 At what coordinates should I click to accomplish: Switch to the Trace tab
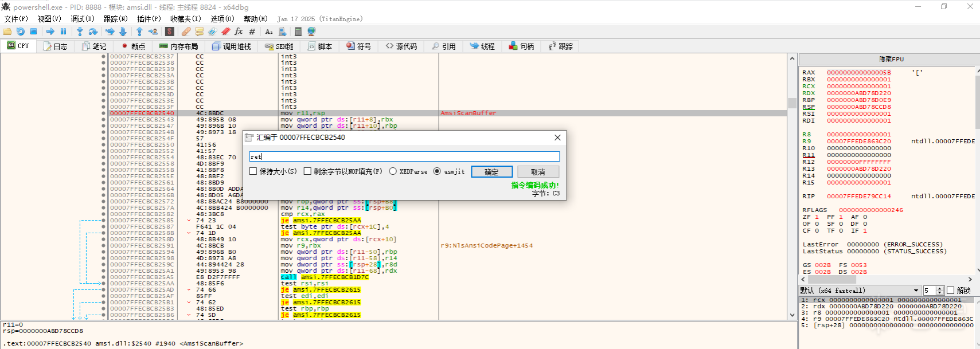(x=561, y=46)
